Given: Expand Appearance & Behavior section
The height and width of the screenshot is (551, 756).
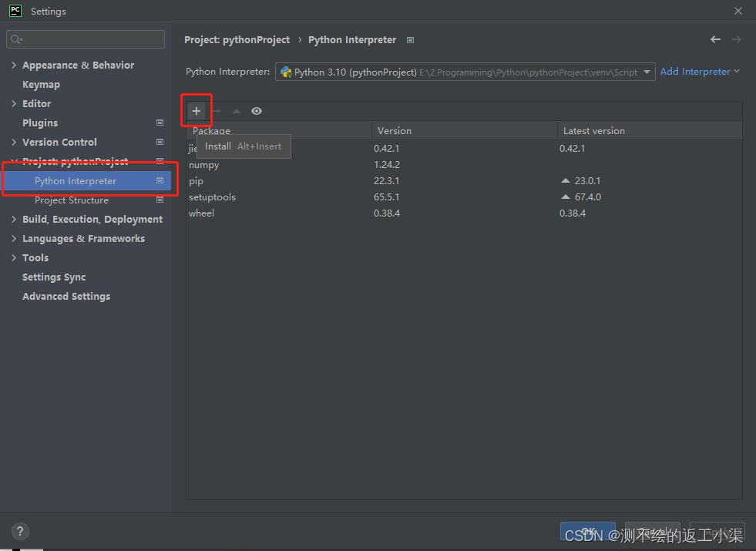Looking at the screenshot, I should coord(14,65).
